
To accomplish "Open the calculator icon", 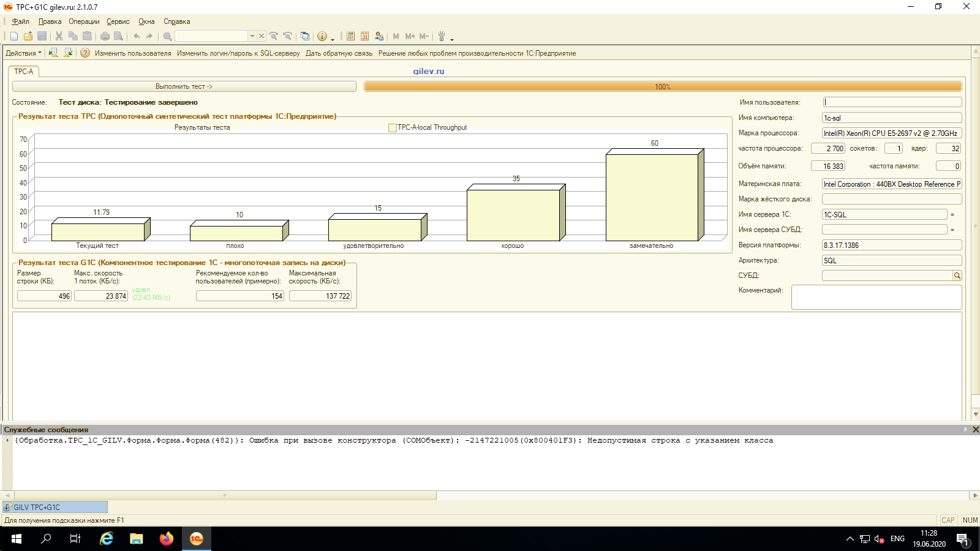I will point(350,36).
